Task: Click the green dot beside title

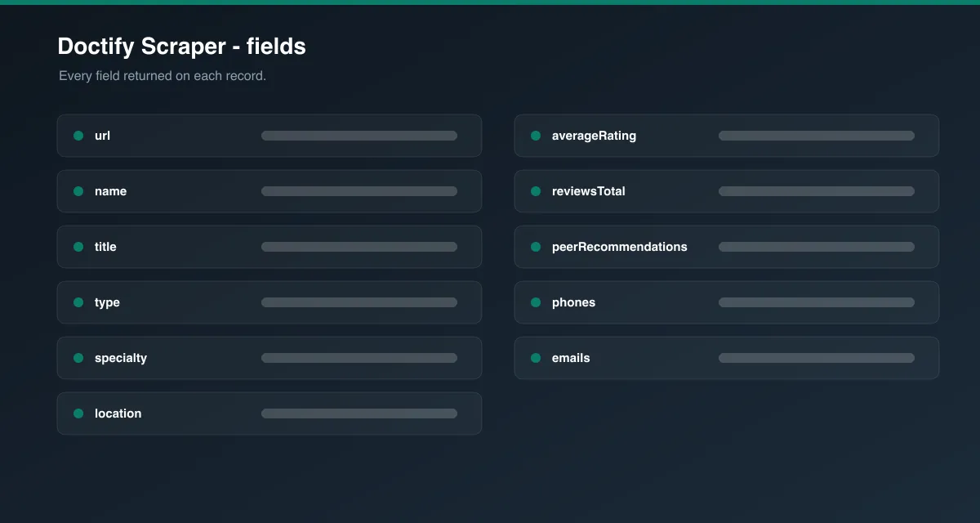Action: [x=78, y=247]
